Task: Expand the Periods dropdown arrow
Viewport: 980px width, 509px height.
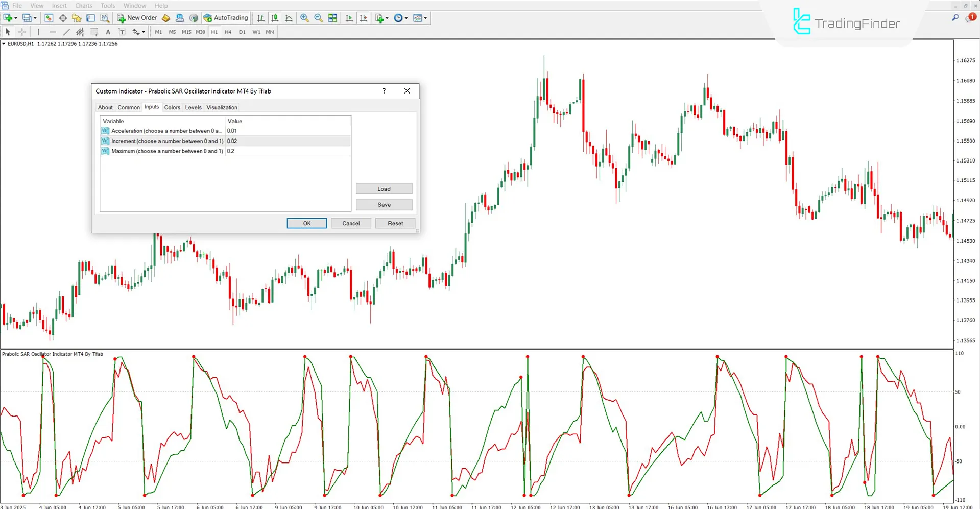Action: tap(406, 18)
